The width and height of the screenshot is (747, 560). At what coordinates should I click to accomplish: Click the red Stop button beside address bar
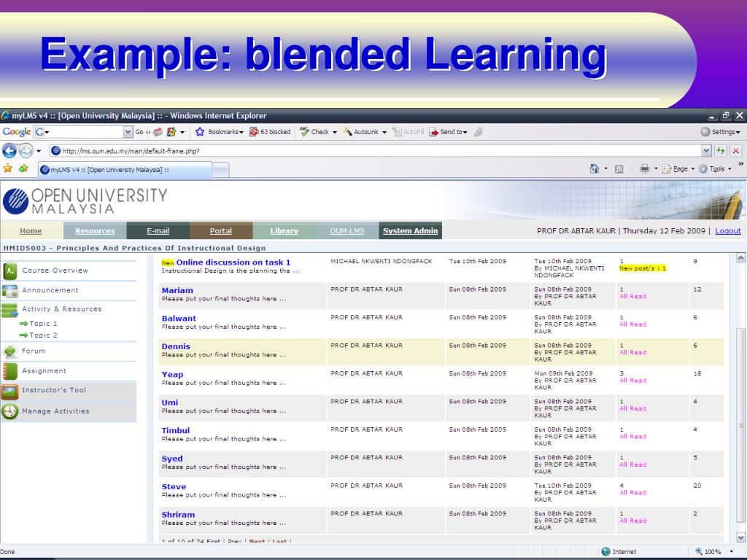point(735,151)
